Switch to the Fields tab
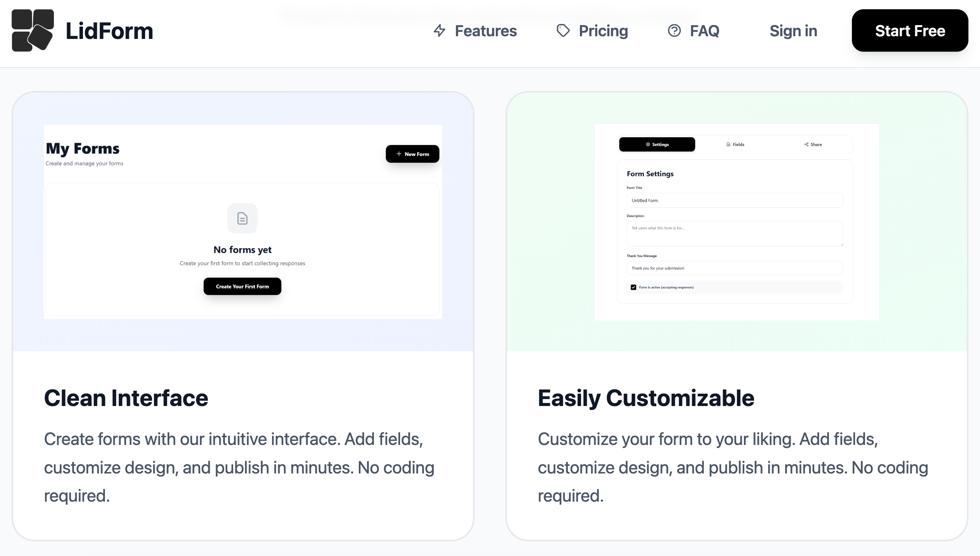This screenshot has width=980, height=556. coord(735,145)
